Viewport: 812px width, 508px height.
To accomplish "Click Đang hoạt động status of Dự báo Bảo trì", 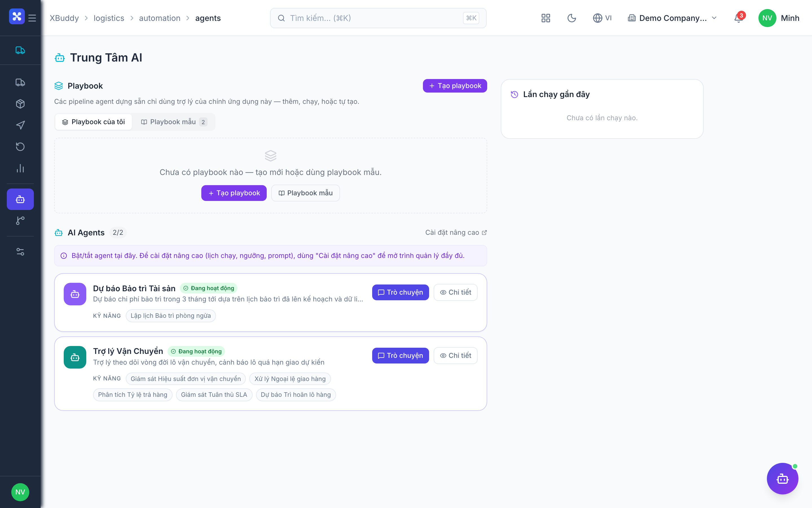I will (209, 288).
